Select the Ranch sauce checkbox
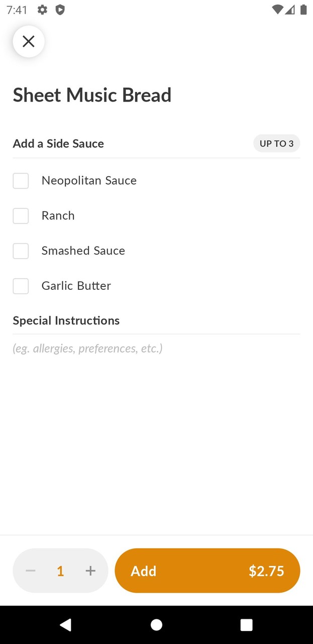313x644 pixels. click(21, 216)
